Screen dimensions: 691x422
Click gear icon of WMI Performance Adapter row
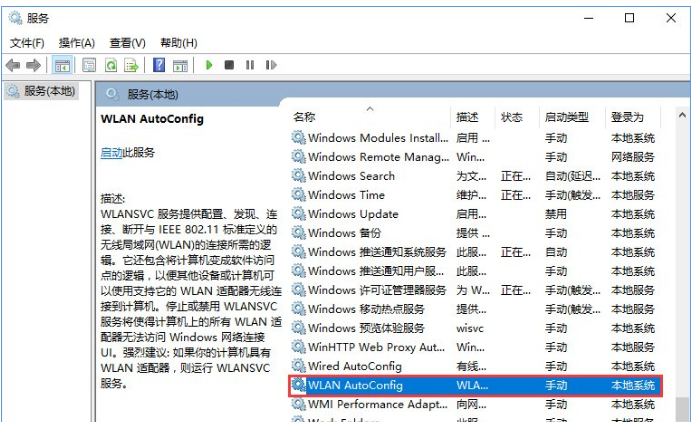point(298,404)
